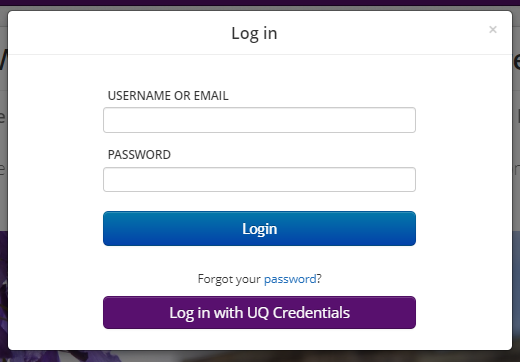
Task: Follow the blue "password" hyperlink
Action: pyautogui.click(x=290, y=279)
